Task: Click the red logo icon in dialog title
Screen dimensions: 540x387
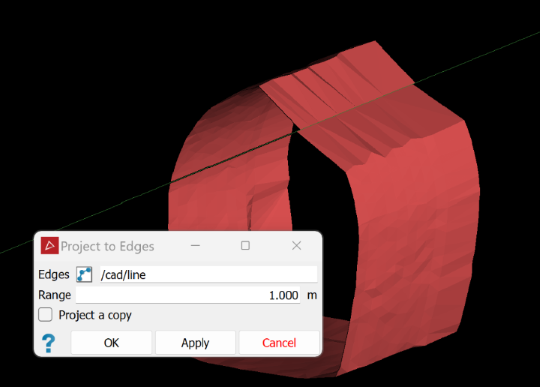Action: [50, 245]
